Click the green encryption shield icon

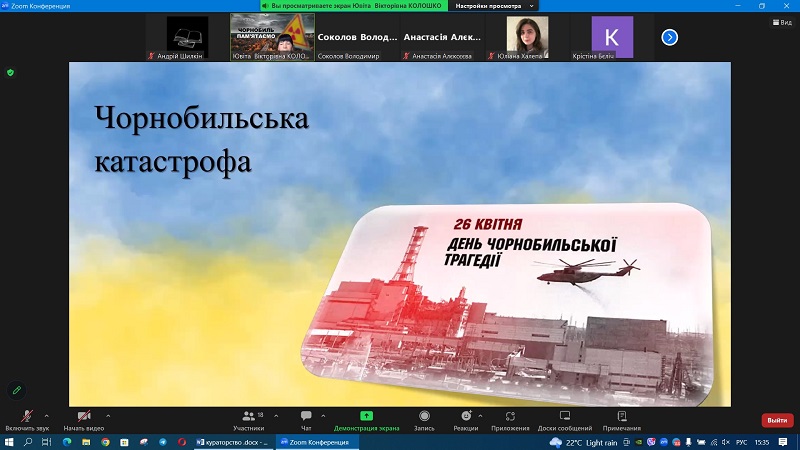click(x=11, y=72)
